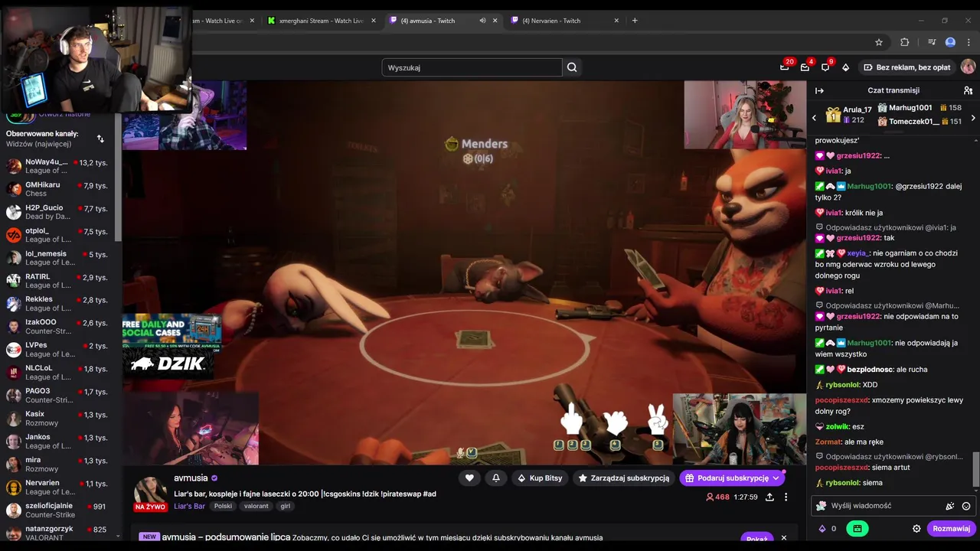Open the Liar's Bar category link
Screen dimensions: 980x551
tap(189, 506)
